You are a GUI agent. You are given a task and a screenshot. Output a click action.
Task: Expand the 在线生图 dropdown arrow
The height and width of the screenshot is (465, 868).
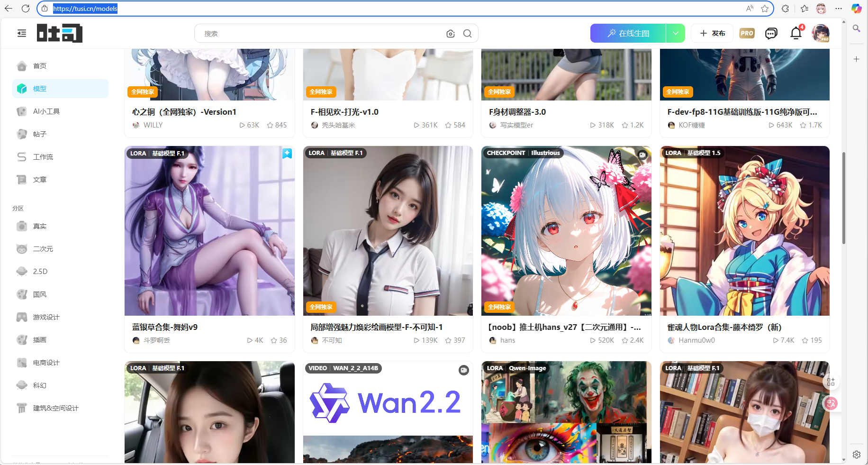[x=675, y=33]
